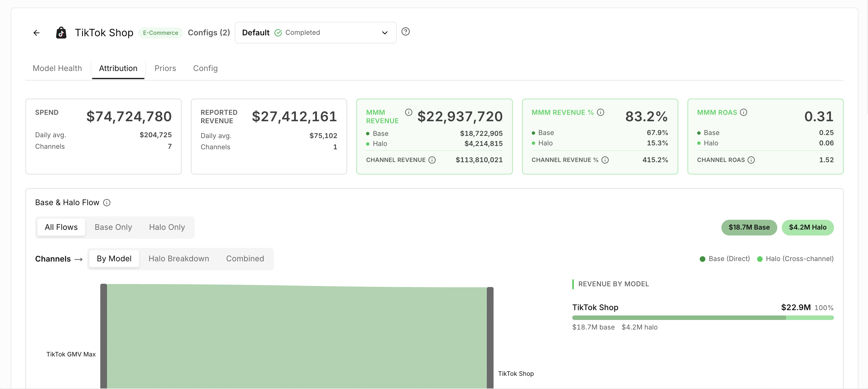Image resolution: width=868 pixels, height=389 pixels.
Task: Select the TikTok GMV Max source node bar
Action: [103, 336]
